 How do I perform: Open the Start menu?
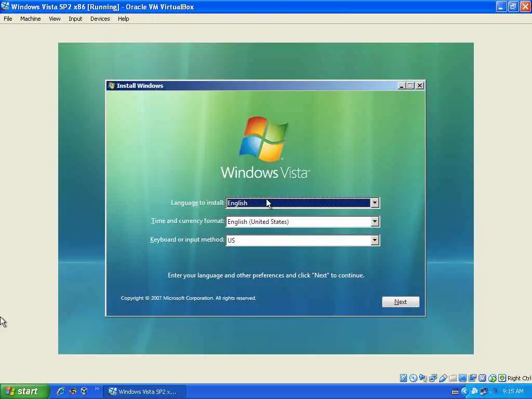pyautogui.click(x=24, y=391)
